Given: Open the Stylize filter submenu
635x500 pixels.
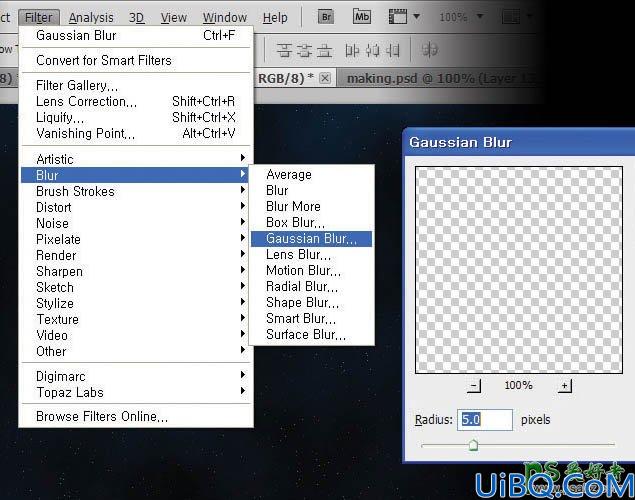Looking at the screenshot, I should click(136, 303).
